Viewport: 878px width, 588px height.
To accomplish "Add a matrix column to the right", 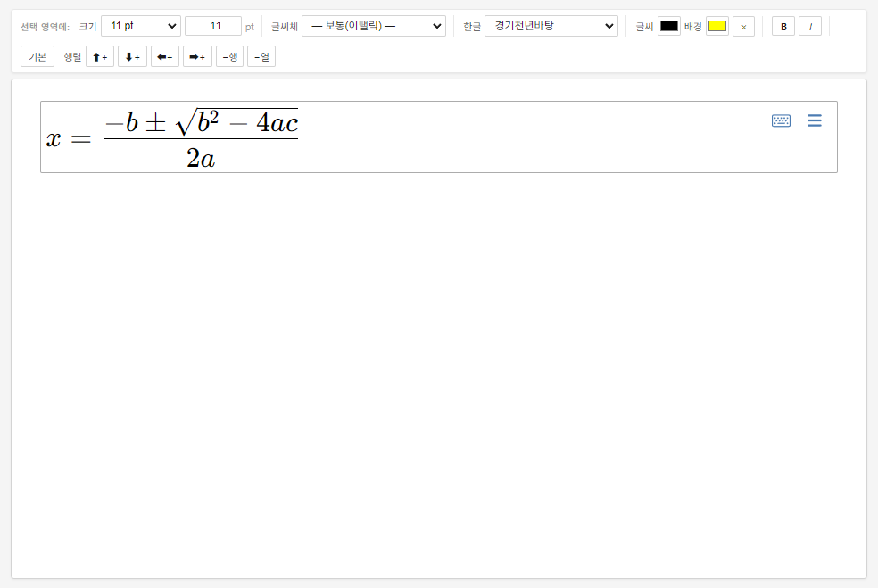I will click(197, 56).
